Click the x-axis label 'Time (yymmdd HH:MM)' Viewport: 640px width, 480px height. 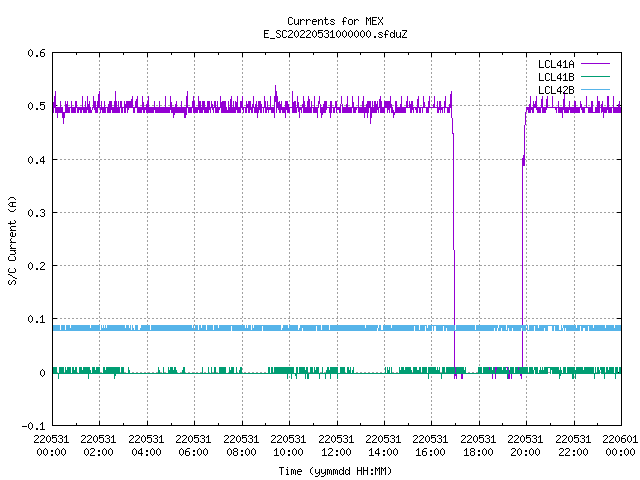[x=335, y=471]
